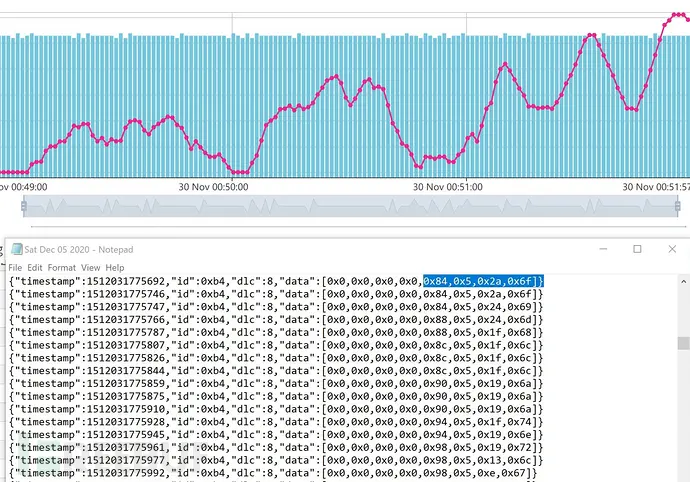
Task: Click the line with timestamp 1512031775766
Action: [x=276, y=320]
